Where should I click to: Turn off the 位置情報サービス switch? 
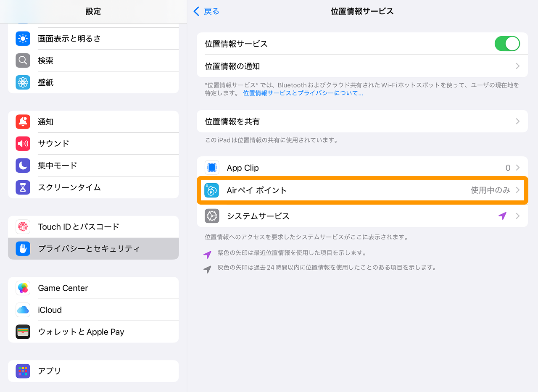coord(507,44)
